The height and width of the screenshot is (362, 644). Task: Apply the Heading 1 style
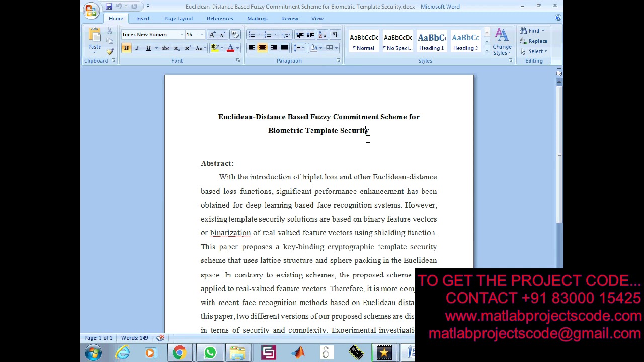point(431,42)
